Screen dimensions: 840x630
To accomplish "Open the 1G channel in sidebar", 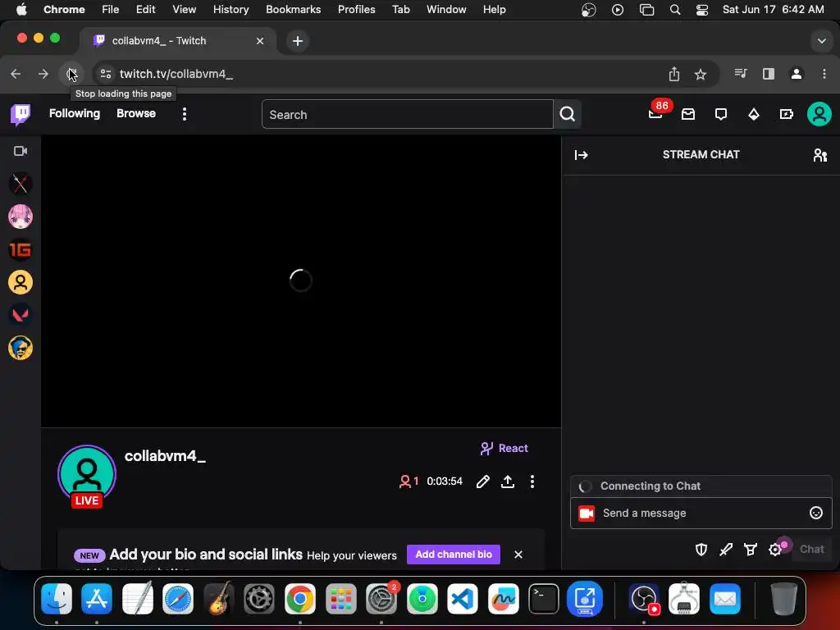I will tap(21, 249).
